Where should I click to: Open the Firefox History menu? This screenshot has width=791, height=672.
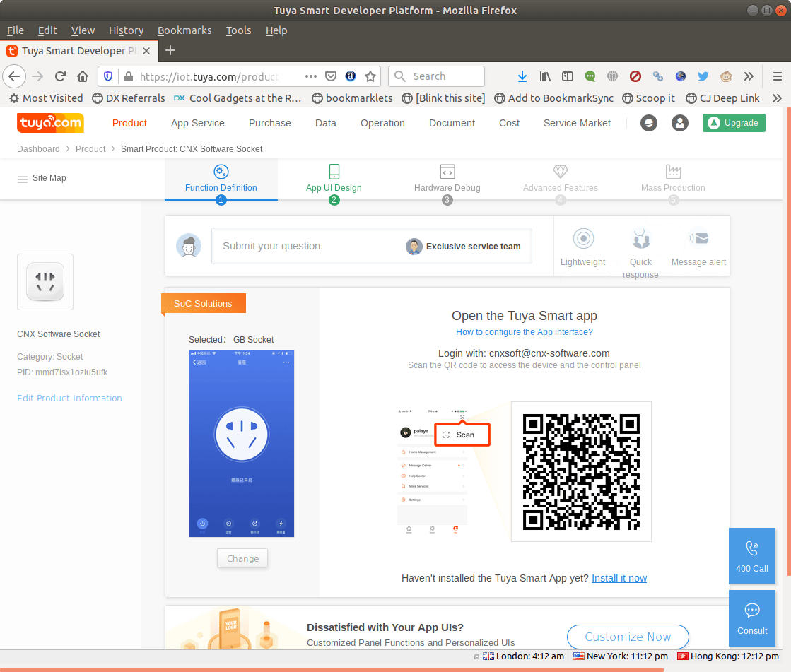click(x=126, y=30)
